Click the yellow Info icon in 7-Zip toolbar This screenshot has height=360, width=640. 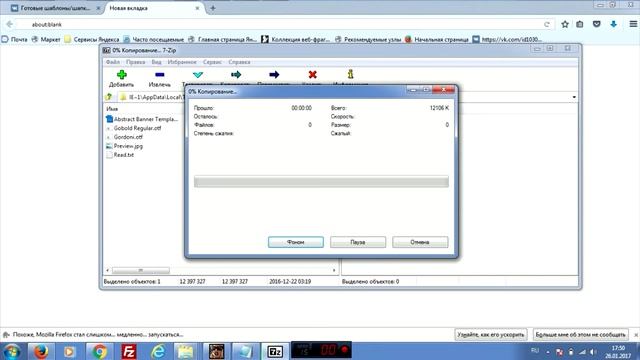pos(350,74)
